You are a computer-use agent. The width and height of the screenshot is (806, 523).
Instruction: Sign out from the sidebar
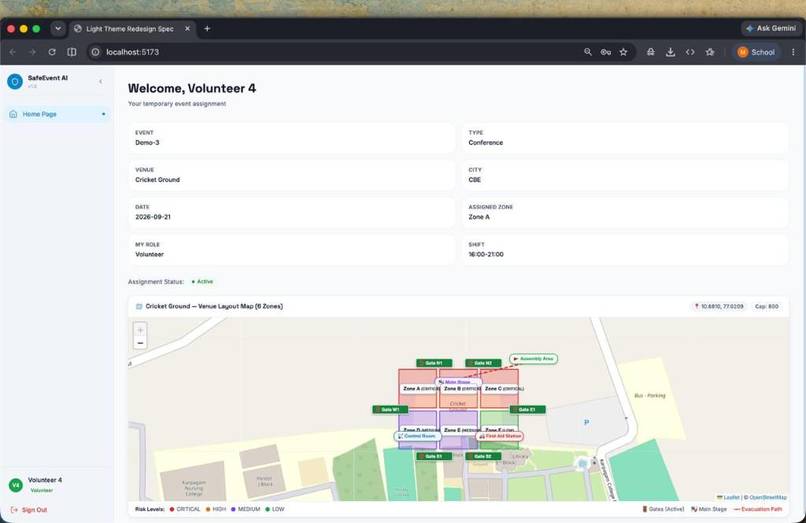29,510
